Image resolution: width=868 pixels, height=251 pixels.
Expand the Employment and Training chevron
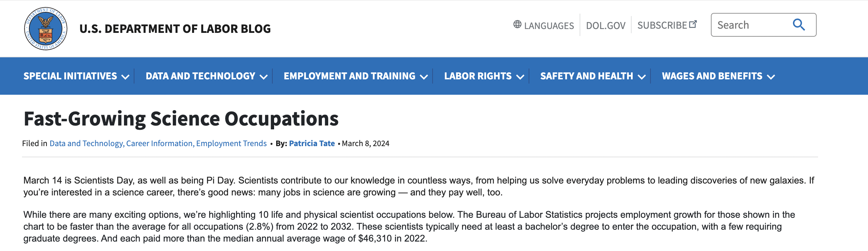(424, 77)
